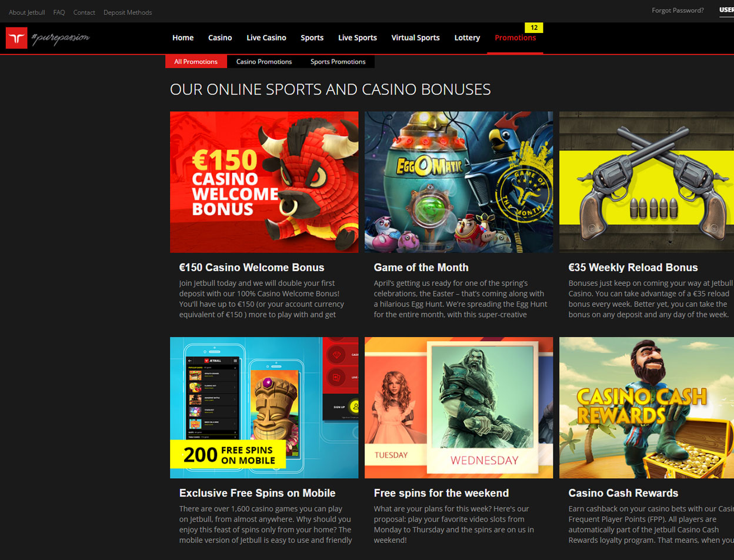This screenshot has width=734, height=560.
Task: Switch to the Casino Promotions tab
Action: click(x=264, y=62)
